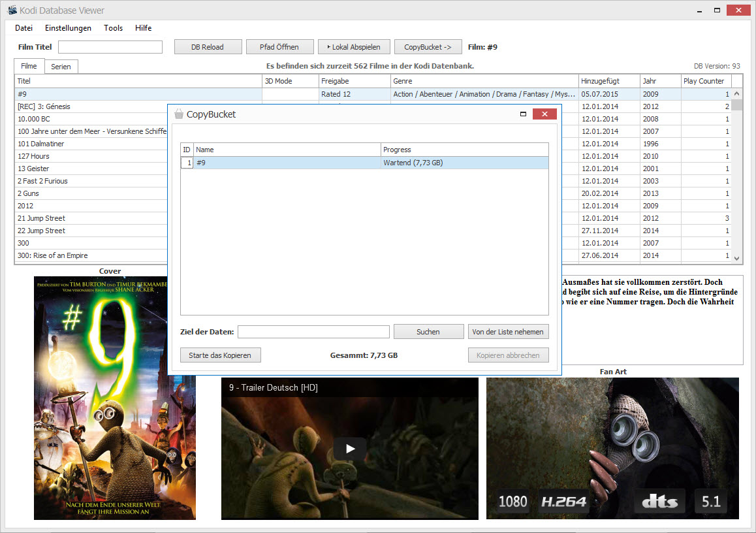Image resolution: width=756 pixels, height=533 pixels.
Task: Click Starte das Kopieren button
Action: (x=221, y=355)
